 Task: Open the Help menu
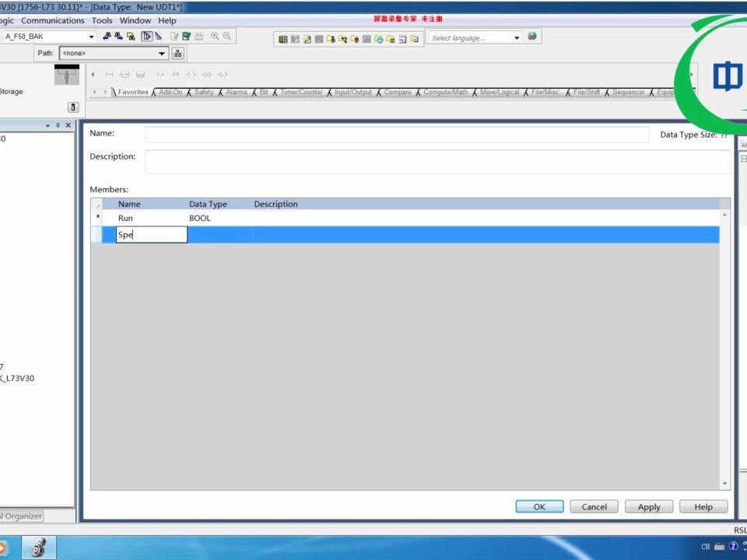167,20
